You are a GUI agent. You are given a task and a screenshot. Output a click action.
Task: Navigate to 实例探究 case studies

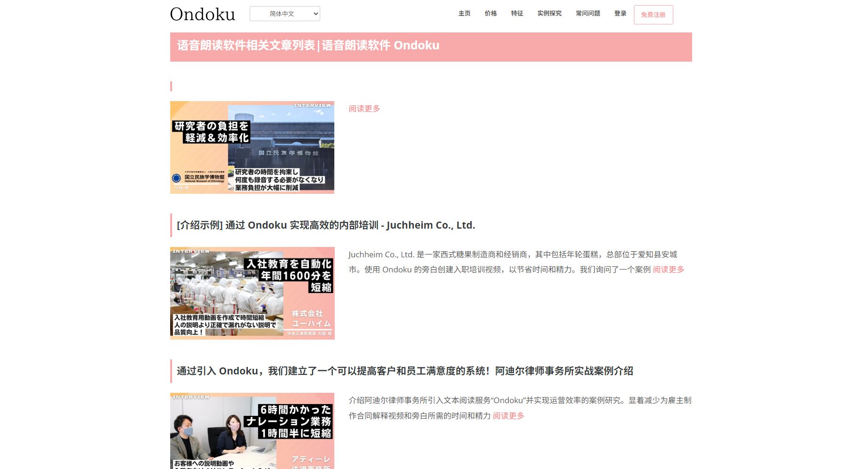549,14
